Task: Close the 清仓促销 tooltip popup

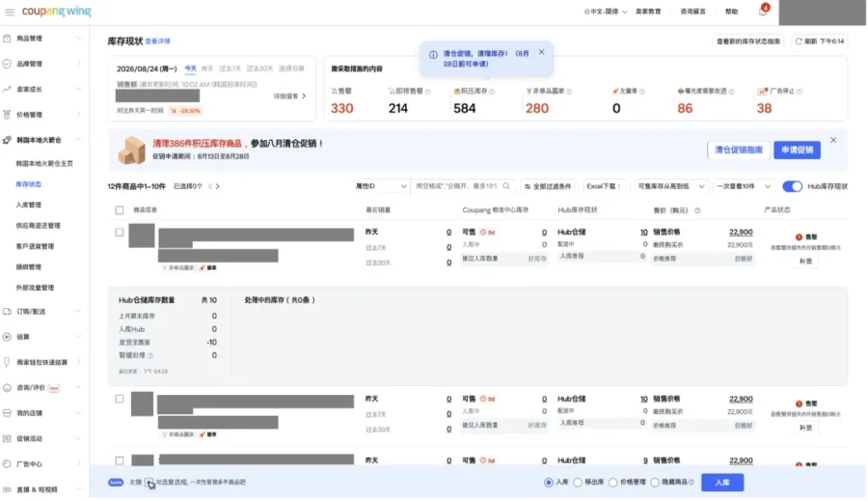Action: 541,52
